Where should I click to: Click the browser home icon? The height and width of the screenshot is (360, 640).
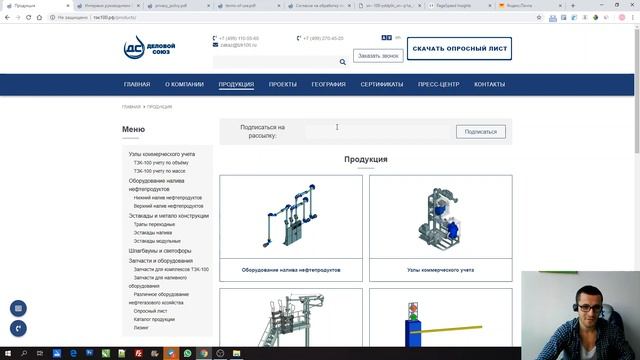39,18
